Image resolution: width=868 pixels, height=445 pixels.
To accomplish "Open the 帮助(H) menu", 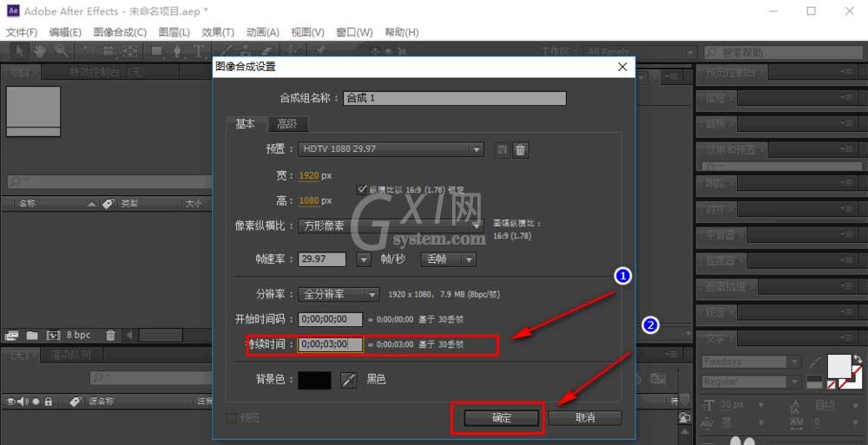I will click(402, 32).
